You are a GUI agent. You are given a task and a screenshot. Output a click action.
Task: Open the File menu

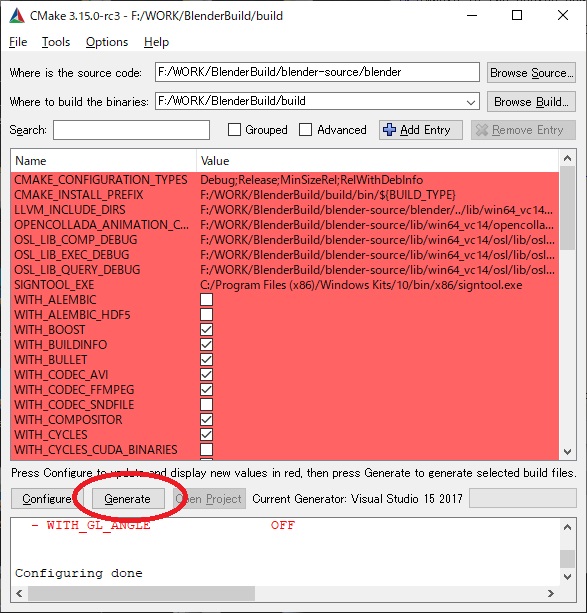click(x=18, y=42)
